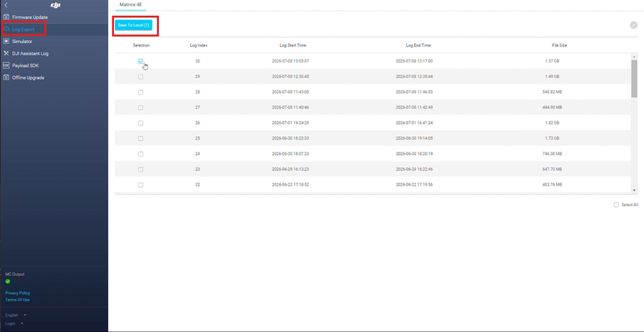Click start time 2026-07-08 13:05:07
Image resolution: width=644 pixels, height=332 pixels.
290,61
